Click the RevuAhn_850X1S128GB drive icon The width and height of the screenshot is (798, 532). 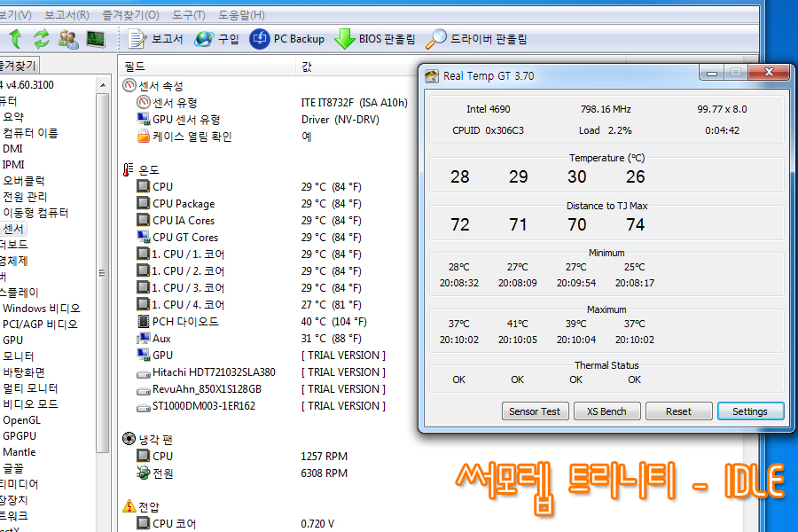point(144,390)
